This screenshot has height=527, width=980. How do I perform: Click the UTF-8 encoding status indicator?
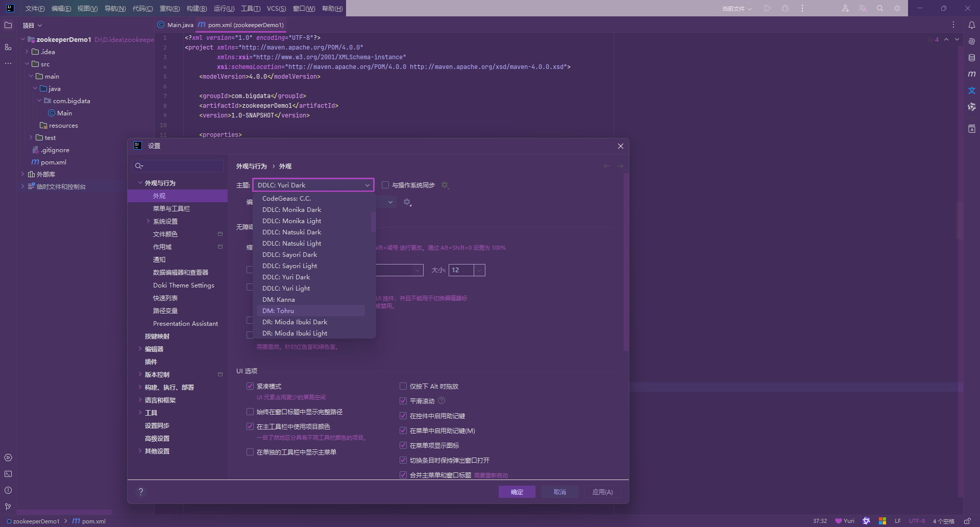(917, 521)
